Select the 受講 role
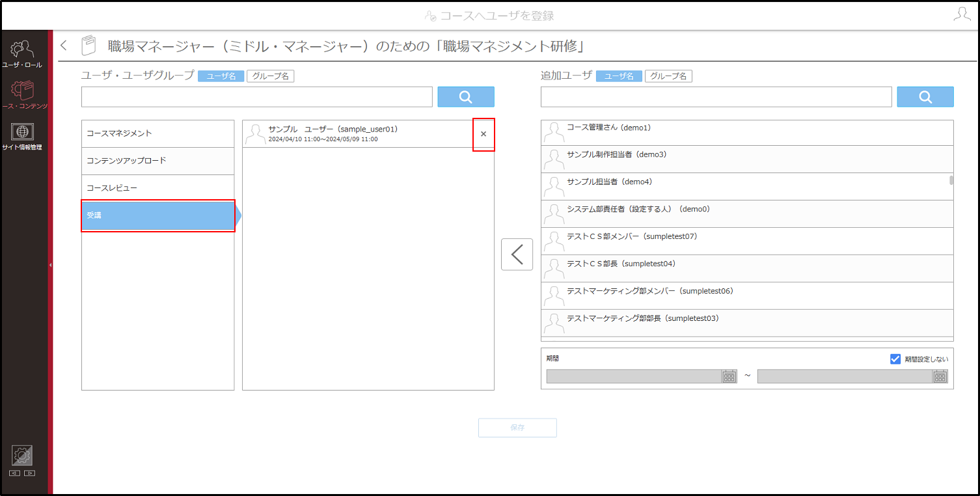980x496 pixels. [x=157, y=215]
